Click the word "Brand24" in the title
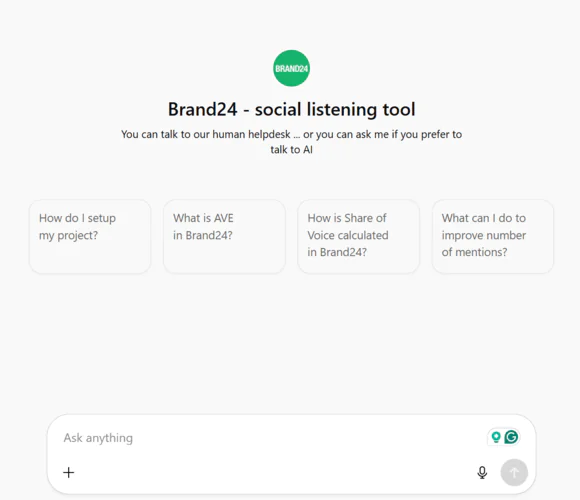 coord(202,109)
